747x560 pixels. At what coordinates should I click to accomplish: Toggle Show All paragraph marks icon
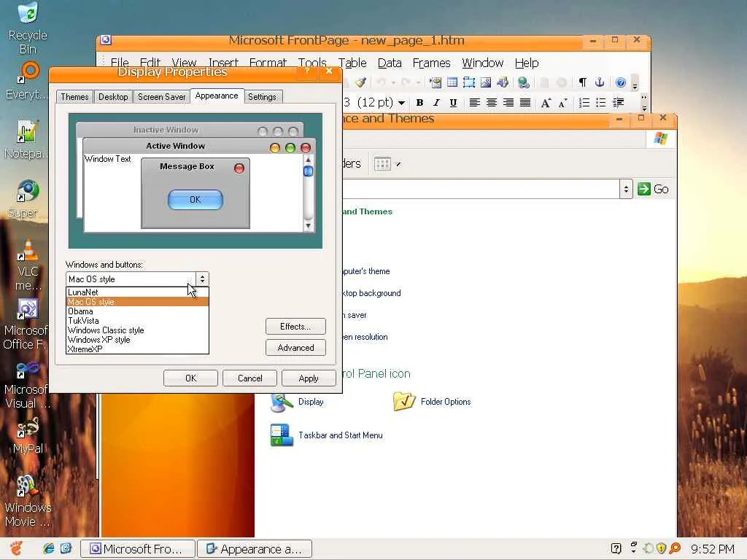pyautogui.click(x=583, y=82)
